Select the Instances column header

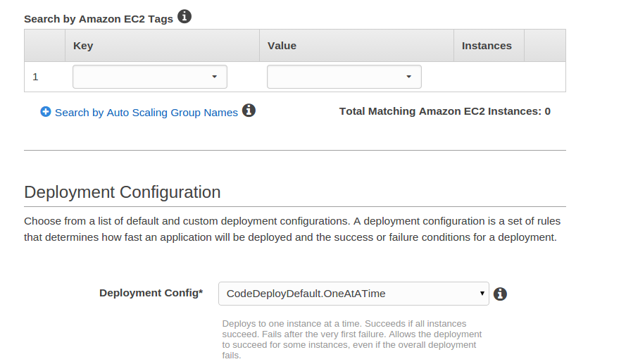[x=487, y=46]
